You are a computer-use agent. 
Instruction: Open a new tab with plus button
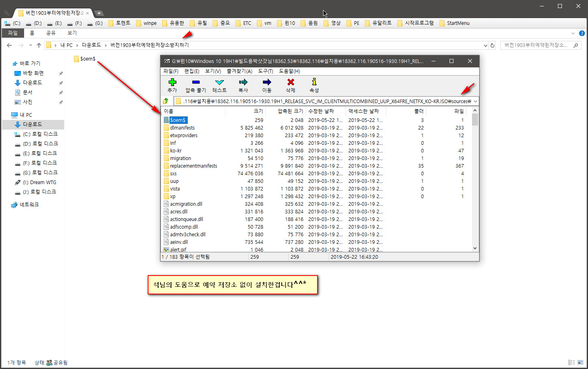[99, 13]
